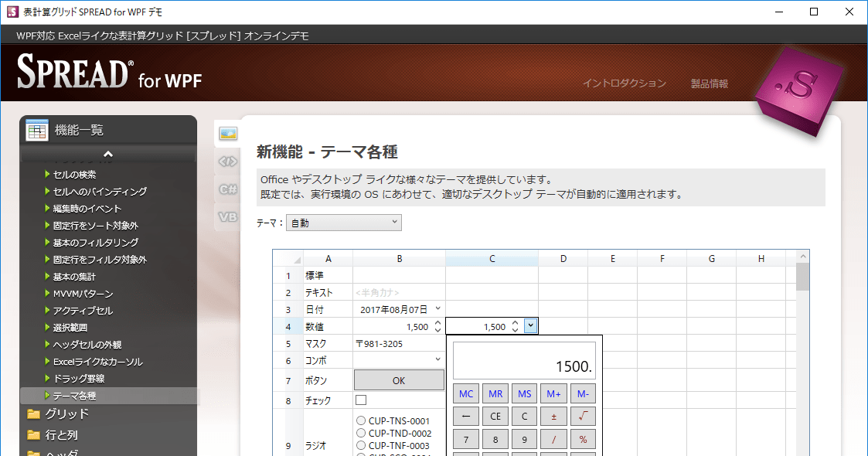Click the calculator backspace arrow button

coord(466,416)
